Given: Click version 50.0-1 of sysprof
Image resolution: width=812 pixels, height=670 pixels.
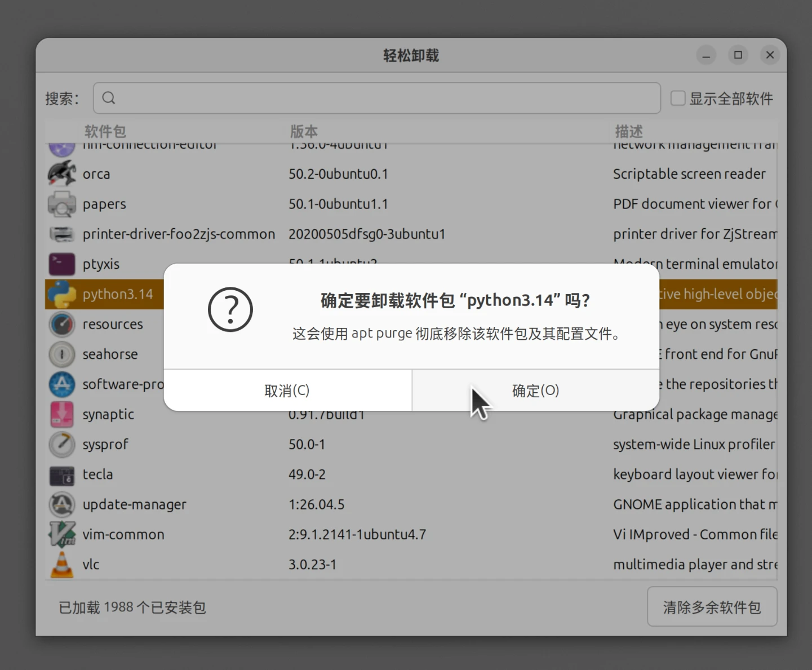Looking at the screenshot, I should pos(307,445).
